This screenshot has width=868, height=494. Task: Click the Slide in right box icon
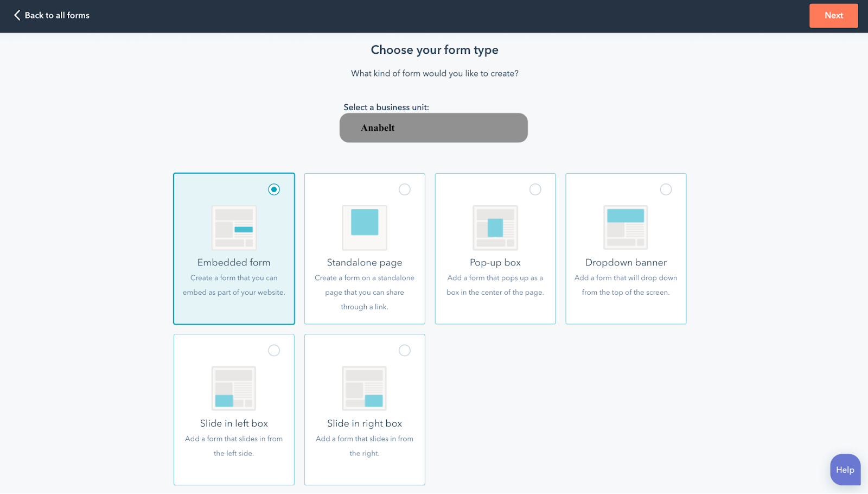click(365, 388)
